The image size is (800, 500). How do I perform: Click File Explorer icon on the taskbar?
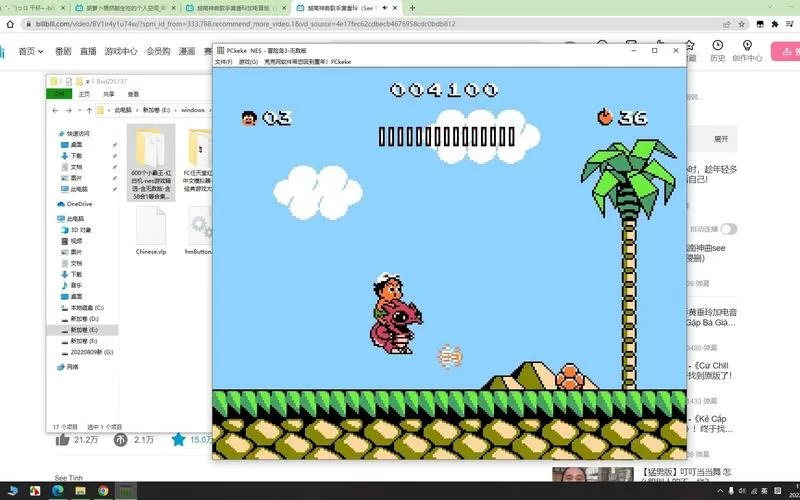click(x=80, y=491)
